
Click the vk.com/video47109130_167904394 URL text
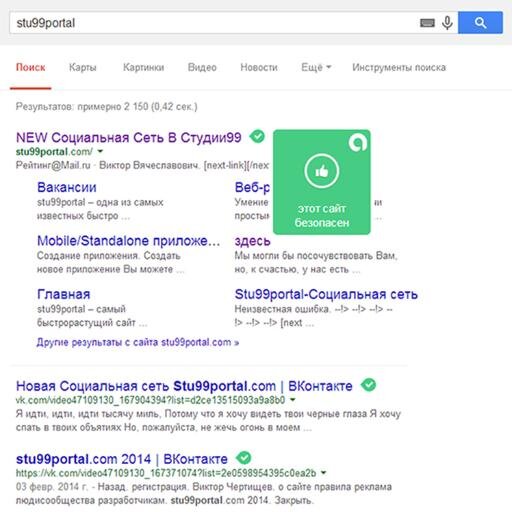pyautogui.click(x=150, y=400)
